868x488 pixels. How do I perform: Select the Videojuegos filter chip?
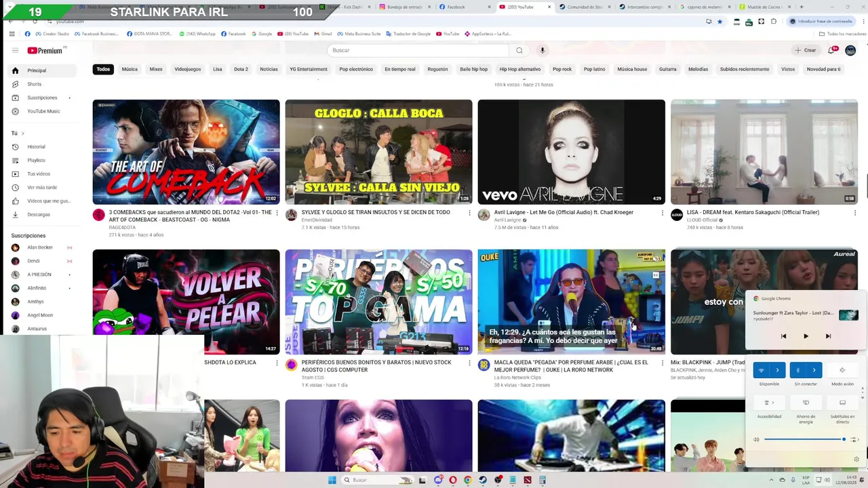(x=187, y=69)
